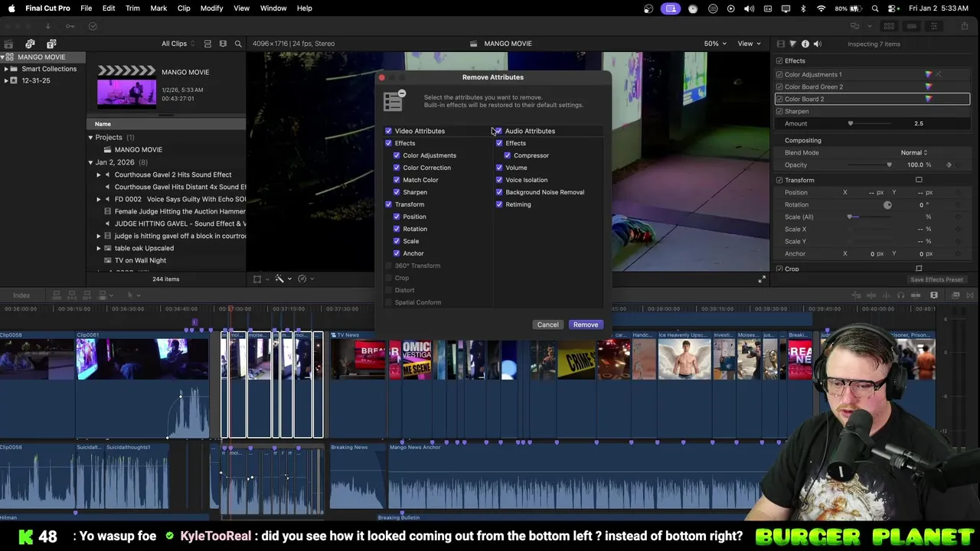Open the File menu
Viewport: 980px width, 551px height.
click(x=87, y=8)
